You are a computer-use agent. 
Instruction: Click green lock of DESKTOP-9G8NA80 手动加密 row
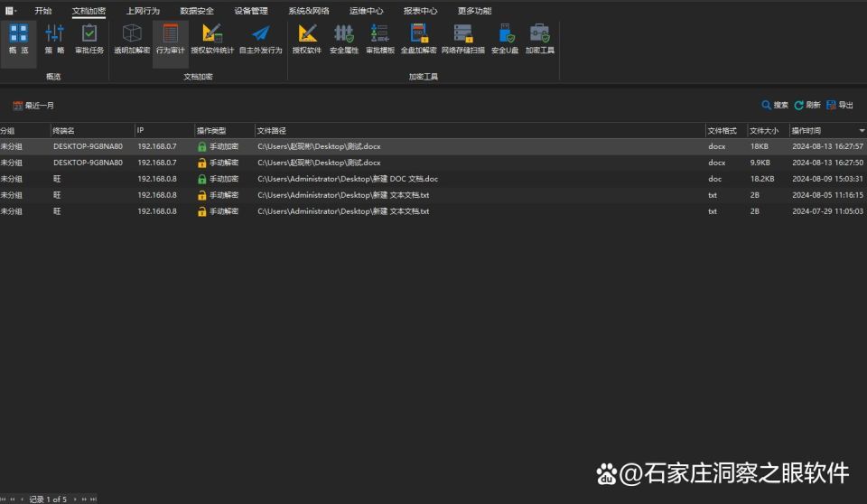201,146
